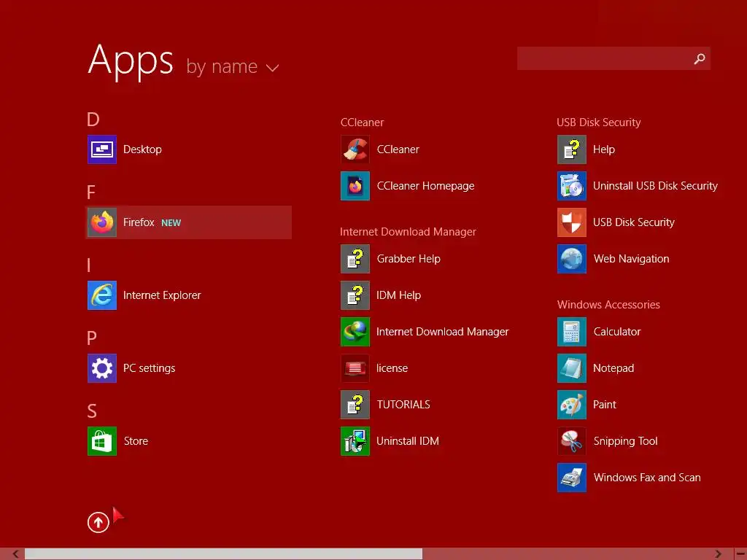Click the USB Disk Security group heading
This screenshot has width=747, height=560.
pyautogui.click(x=598, y=122)
